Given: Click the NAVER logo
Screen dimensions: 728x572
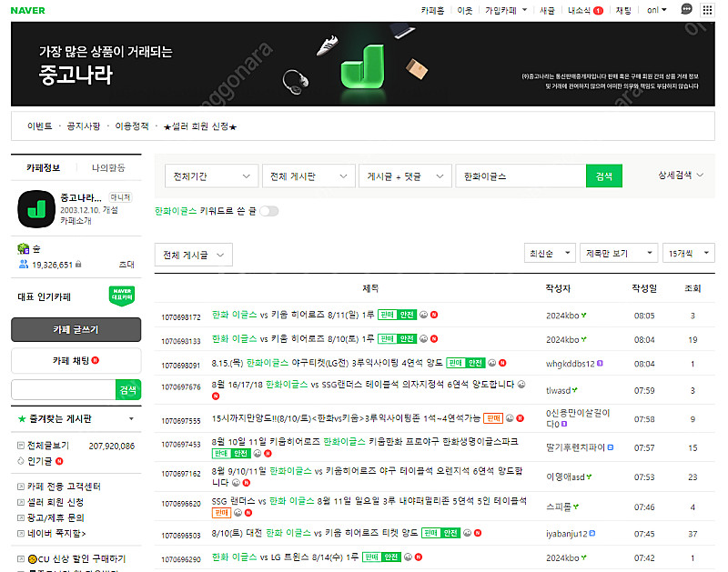Looking at the screenshot, I should point(28,10).
